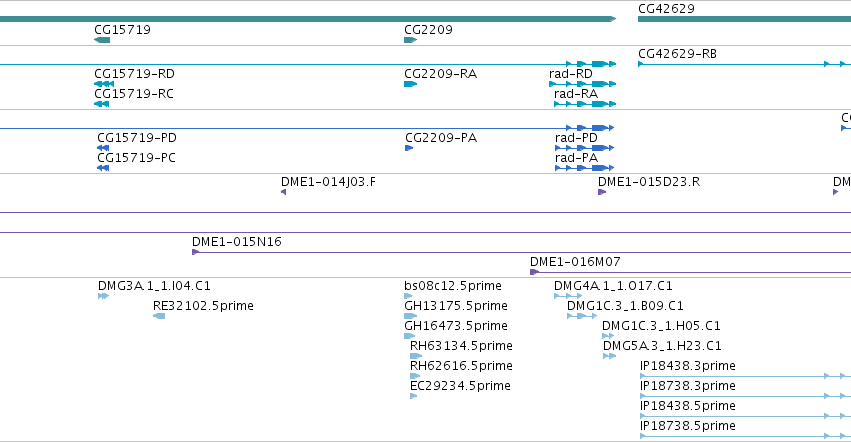Select the rad-RD transcript feature
The image size is (851, 442).
click(x=582, y=84)
